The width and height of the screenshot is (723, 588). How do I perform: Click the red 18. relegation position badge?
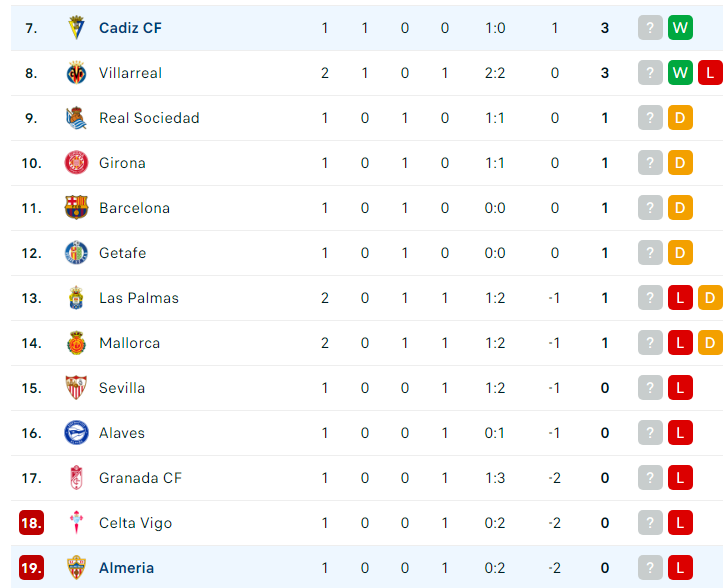31,523
